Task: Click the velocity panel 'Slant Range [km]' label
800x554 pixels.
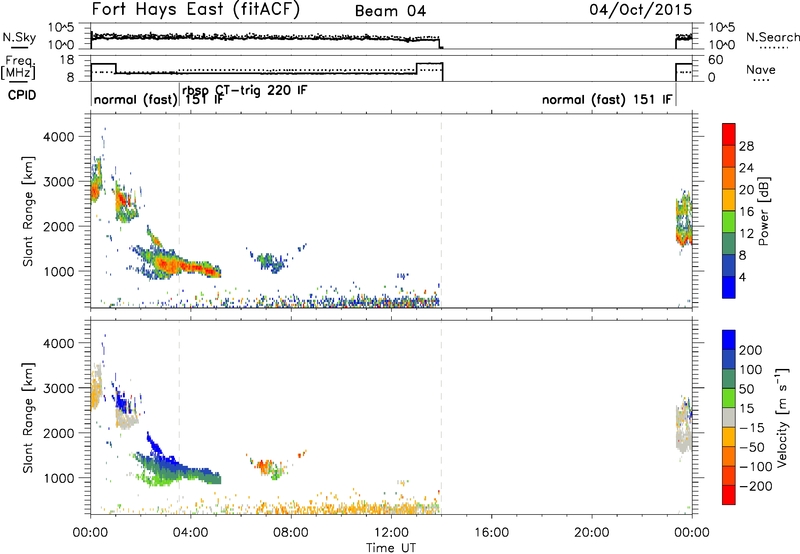Action: click(x=28, y=417)
